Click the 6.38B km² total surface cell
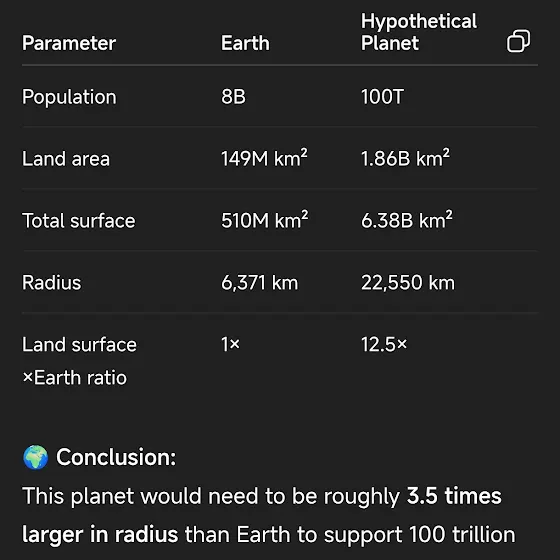Viewport: 560px width, 560px height. point(407,220)
